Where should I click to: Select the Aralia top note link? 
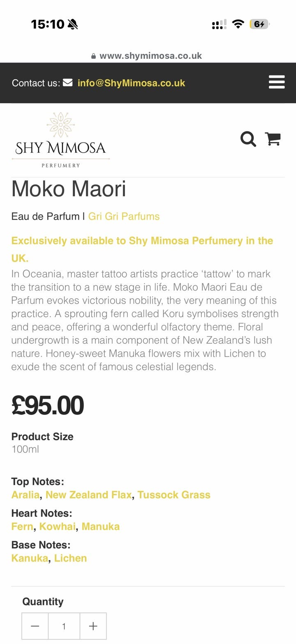point(25,495)
